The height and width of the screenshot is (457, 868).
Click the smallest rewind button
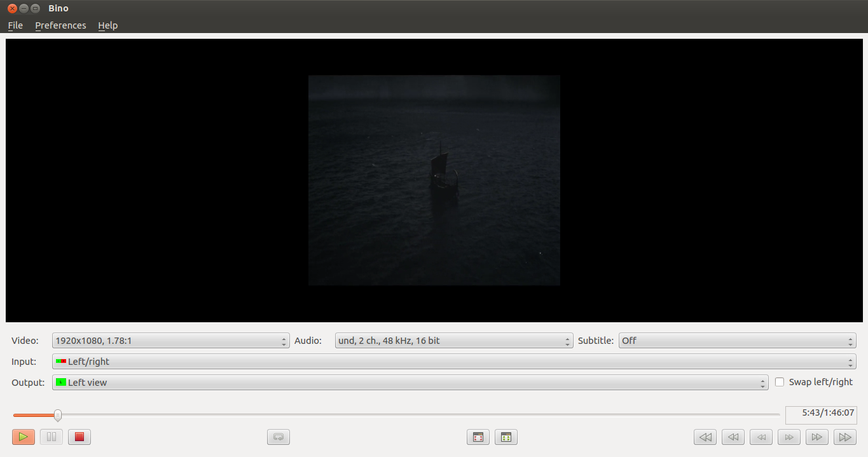click(761, 437)
